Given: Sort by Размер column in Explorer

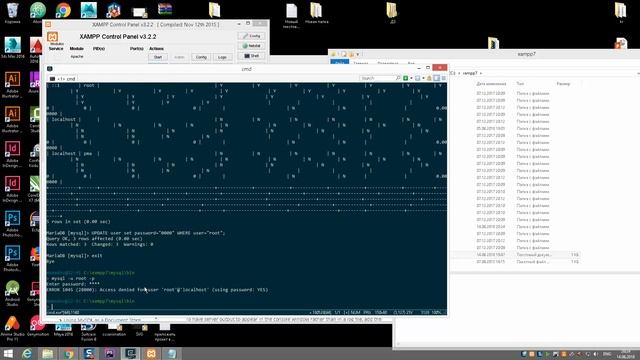Looking at the screenshot, I should [563, 84].
